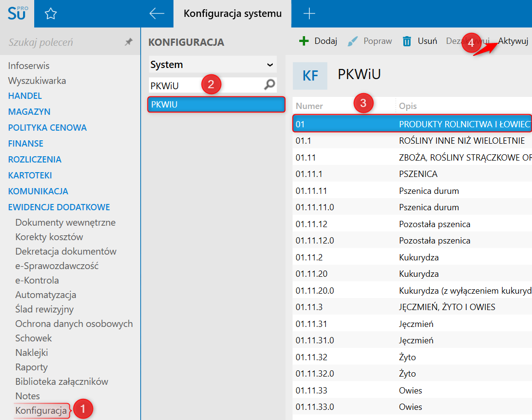This screenshot has width=532, height=420.
Task: Open Infoserwis in the sidebar
Action: [28, 66]
